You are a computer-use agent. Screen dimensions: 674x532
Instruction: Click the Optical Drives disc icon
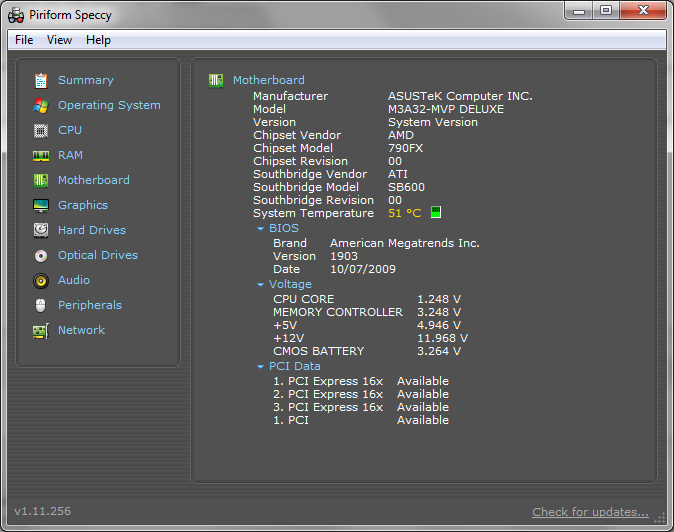tap(41, 256)
